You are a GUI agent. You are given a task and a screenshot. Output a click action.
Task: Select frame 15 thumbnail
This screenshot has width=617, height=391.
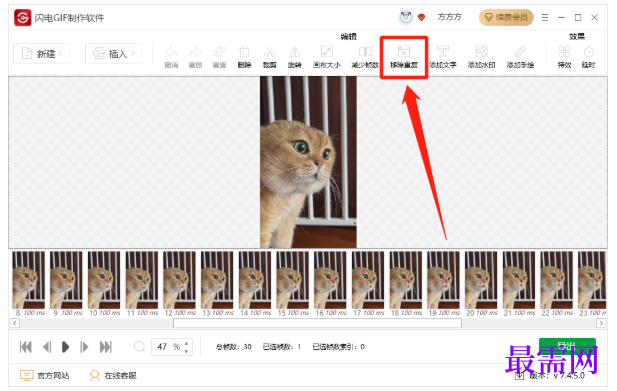point(293,280)
